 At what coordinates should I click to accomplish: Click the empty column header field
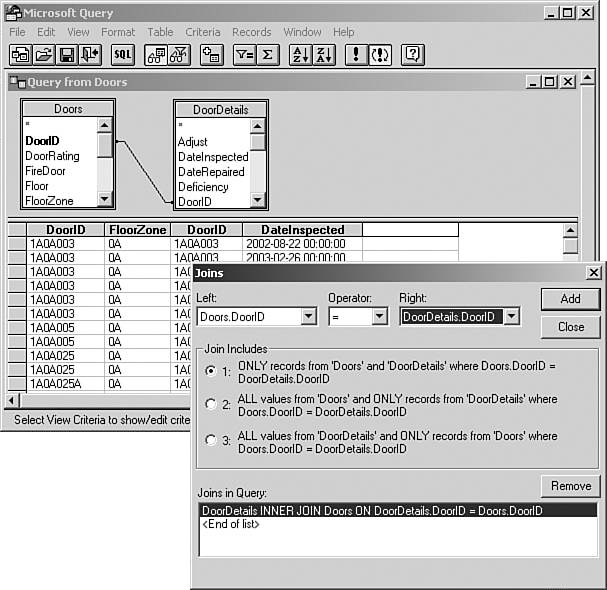click(x=410, y=230)
